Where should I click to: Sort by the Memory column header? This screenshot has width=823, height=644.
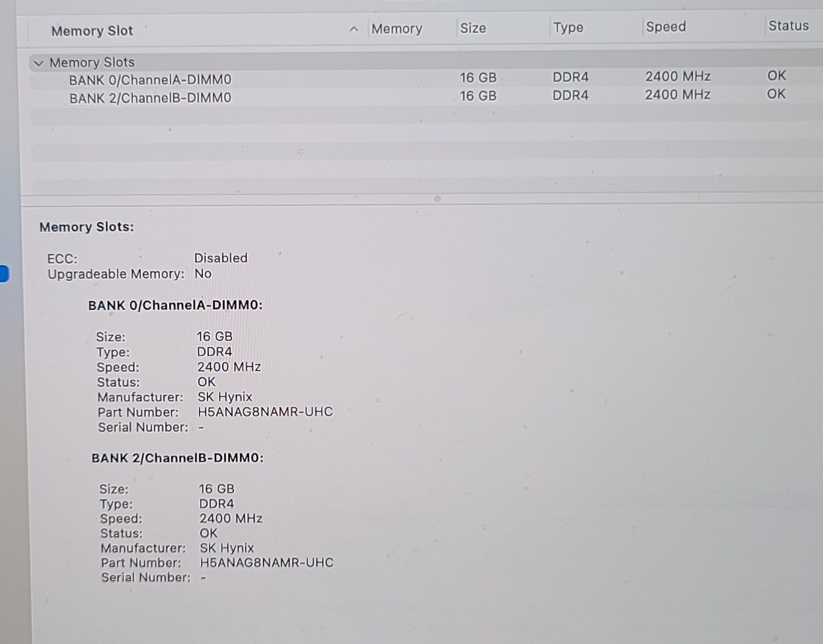pyautogui.click(x=396, y=29)
